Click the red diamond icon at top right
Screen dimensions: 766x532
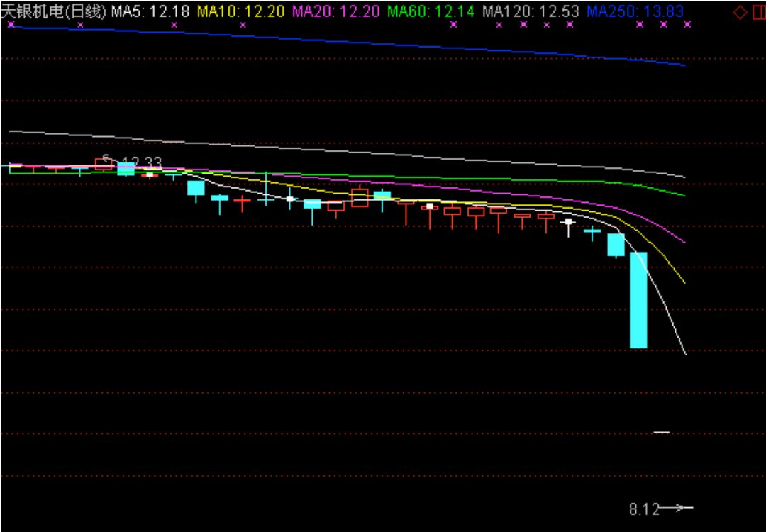click(740, 11)
